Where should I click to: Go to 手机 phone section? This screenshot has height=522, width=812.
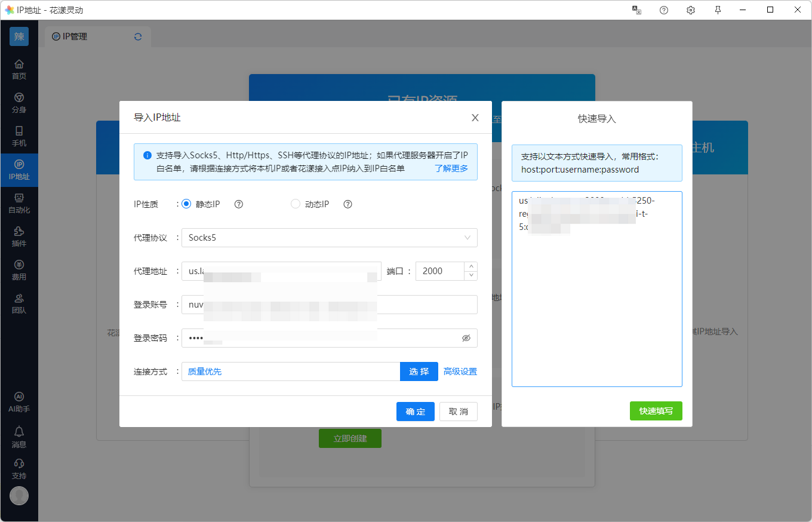(x=19, y=136)
